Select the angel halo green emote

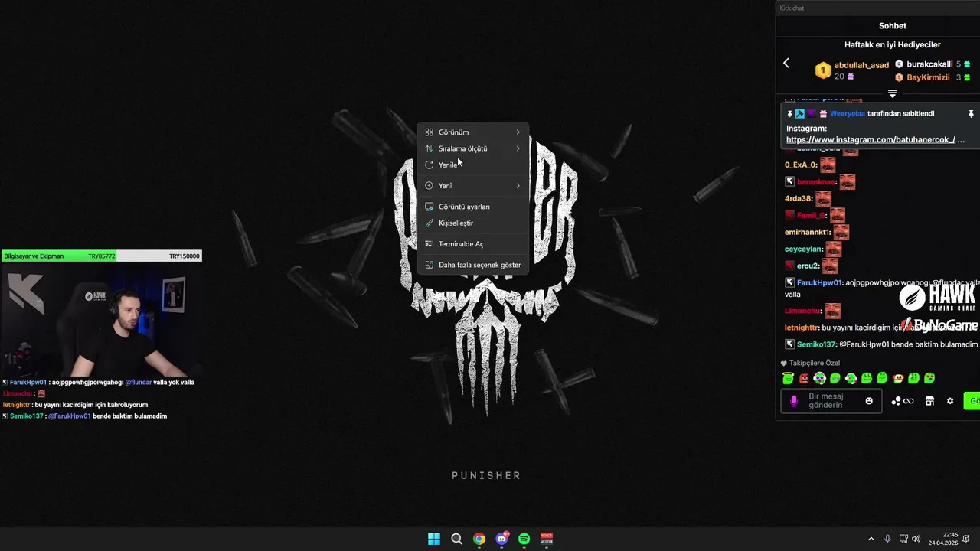(x=788, y=378)
